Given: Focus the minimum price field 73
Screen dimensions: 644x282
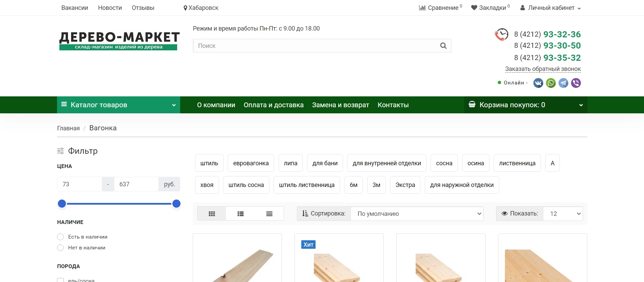Looking at the screenshot, I should point(79,184).
